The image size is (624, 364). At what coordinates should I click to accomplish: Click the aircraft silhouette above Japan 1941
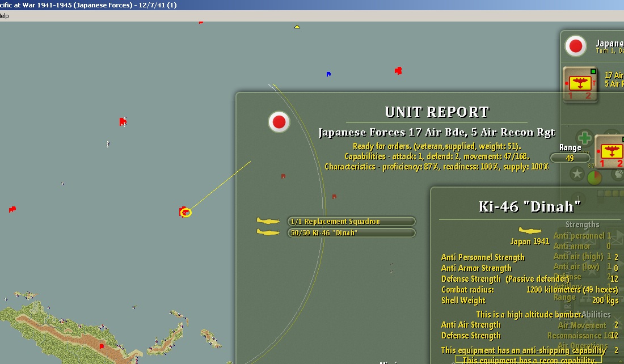click(x=530, y=230)
